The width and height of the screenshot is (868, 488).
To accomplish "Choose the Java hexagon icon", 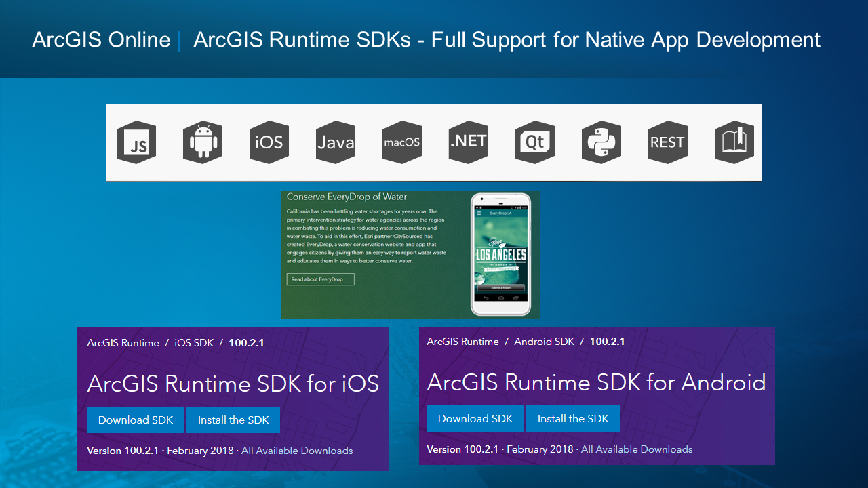I will pyautogui.click(x=336, y=142).
